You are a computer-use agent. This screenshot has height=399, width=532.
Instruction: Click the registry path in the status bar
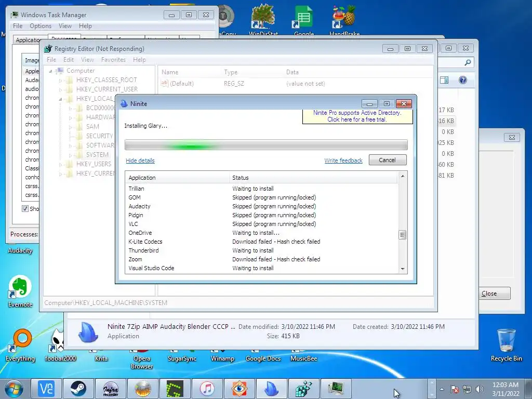pyautogui.click(x=105, y=303)
